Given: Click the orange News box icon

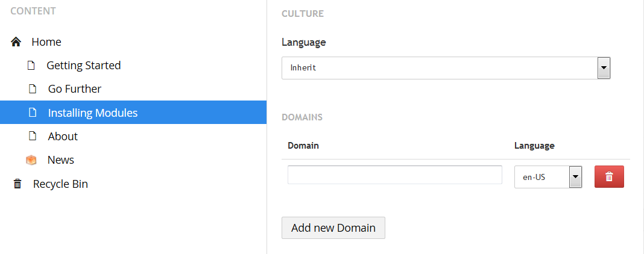Looking at the screenshot, I should pos(31,160).
